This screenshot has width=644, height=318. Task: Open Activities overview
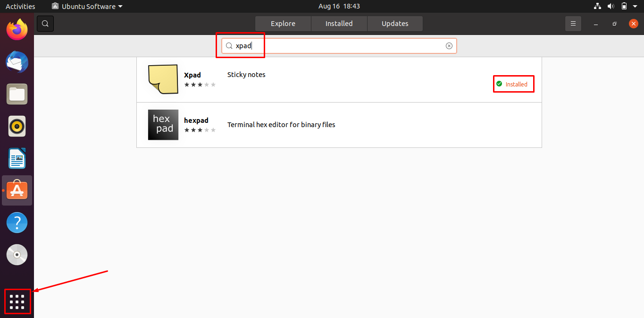(20, 6)
